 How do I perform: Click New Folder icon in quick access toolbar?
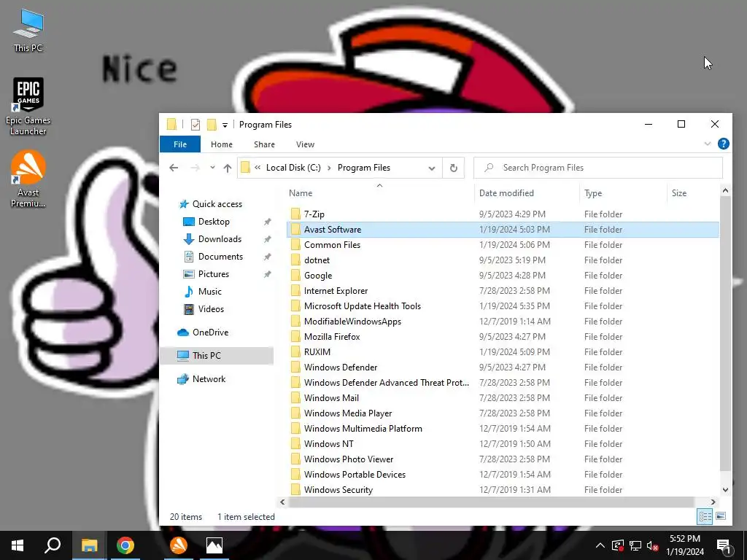(x=212, y=125)
